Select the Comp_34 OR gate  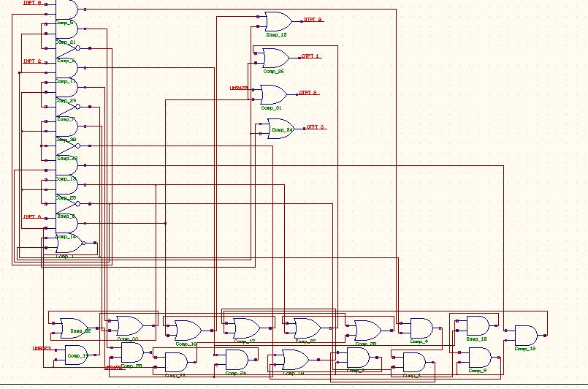tap(280, 129)
